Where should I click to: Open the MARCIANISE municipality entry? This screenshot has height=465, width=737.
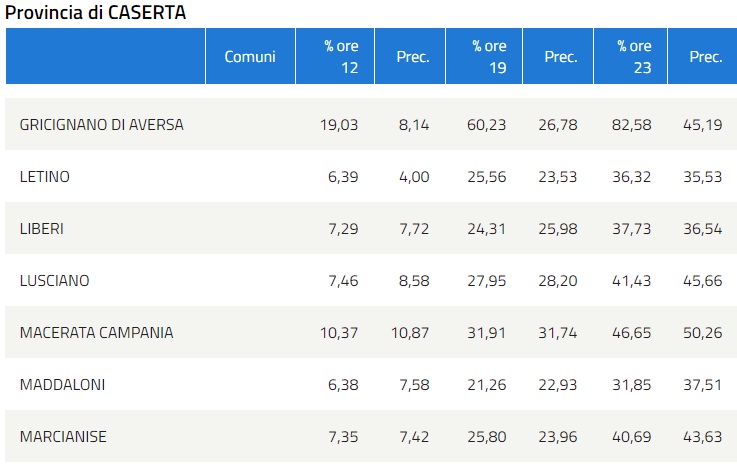[63, 437]
